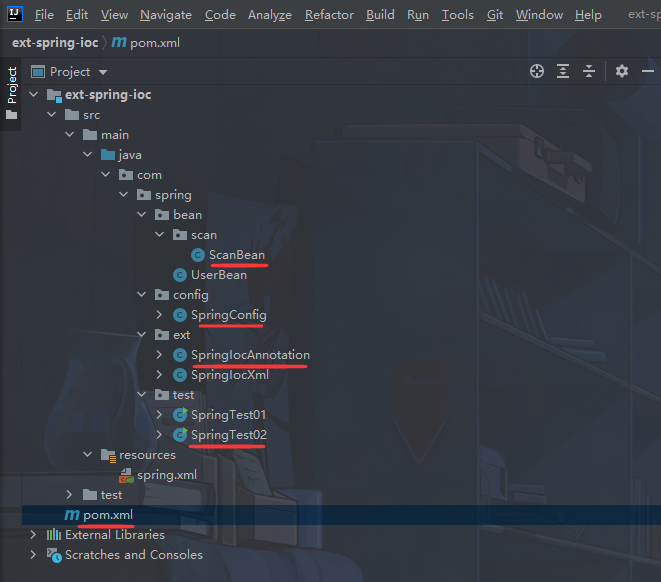Open the File menu

click(x=44, y=15)
